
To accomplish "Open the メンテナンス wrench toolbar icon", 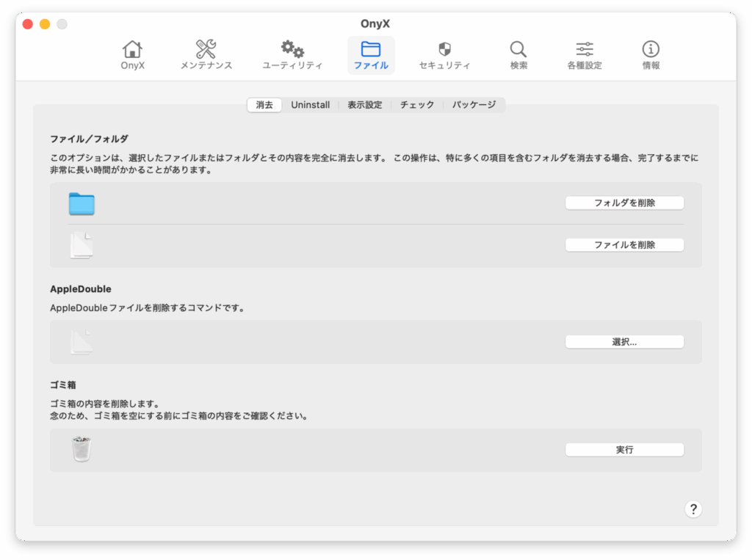I will click(x=206, y=55).
